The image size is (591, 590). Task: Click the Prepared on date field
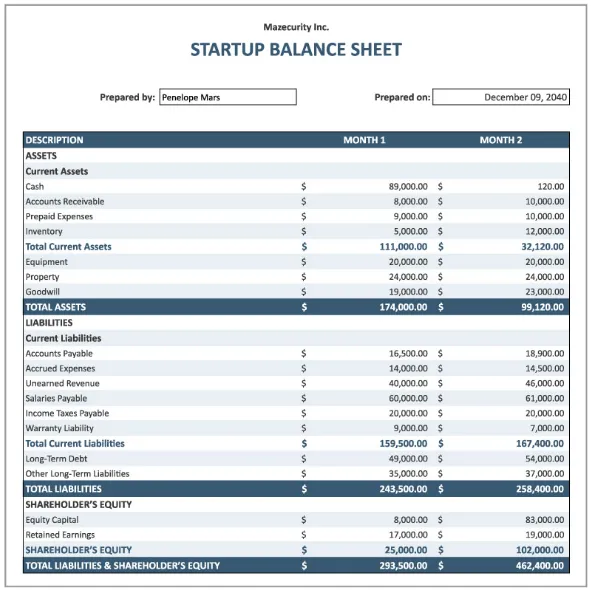(501, 97)
